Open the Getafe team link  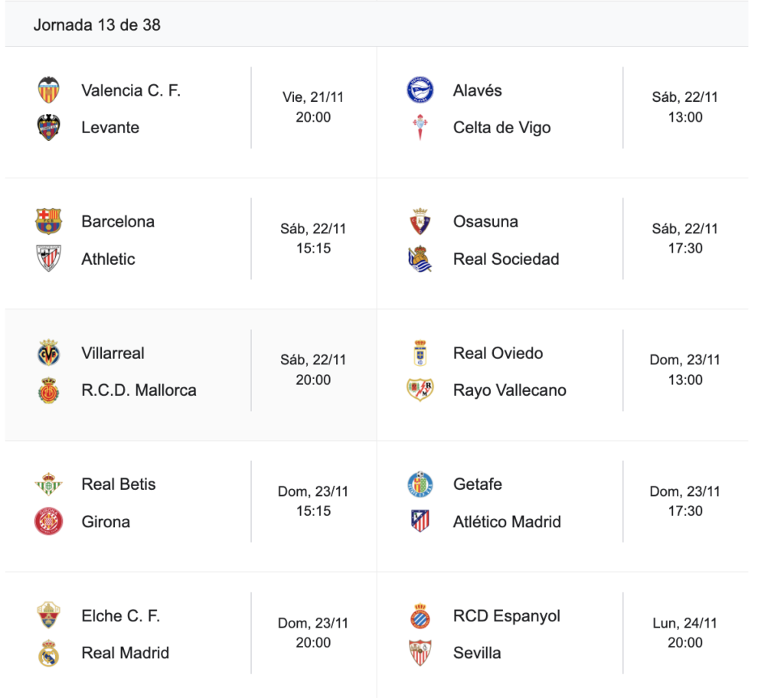click(478, 484)
